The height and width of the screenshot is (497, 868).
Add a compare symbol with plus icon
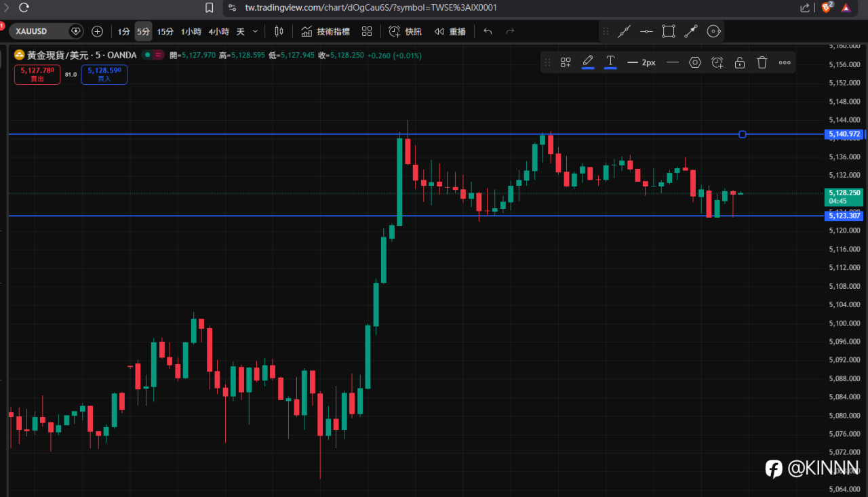point(97,31)
